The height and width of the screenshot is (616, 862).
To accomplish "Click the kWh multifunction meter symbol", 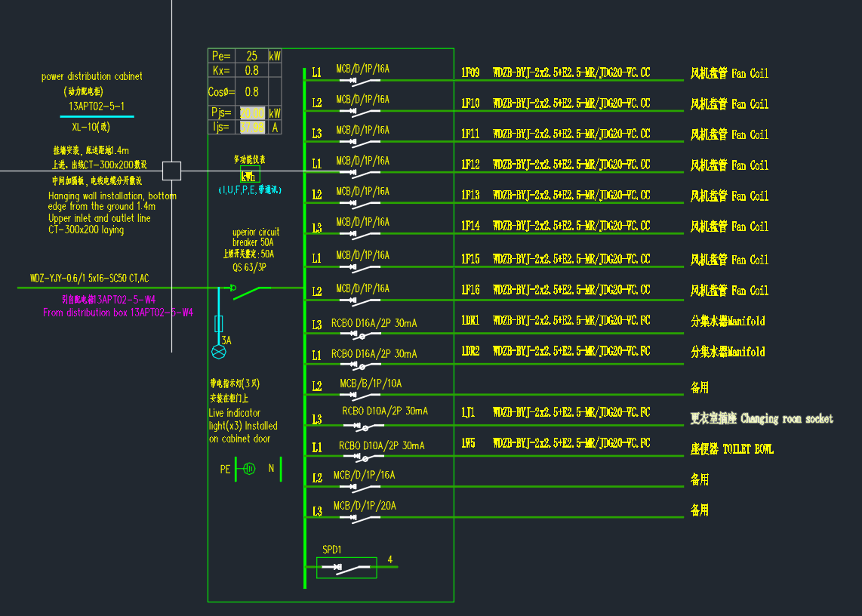I will (x=249, y=175).
